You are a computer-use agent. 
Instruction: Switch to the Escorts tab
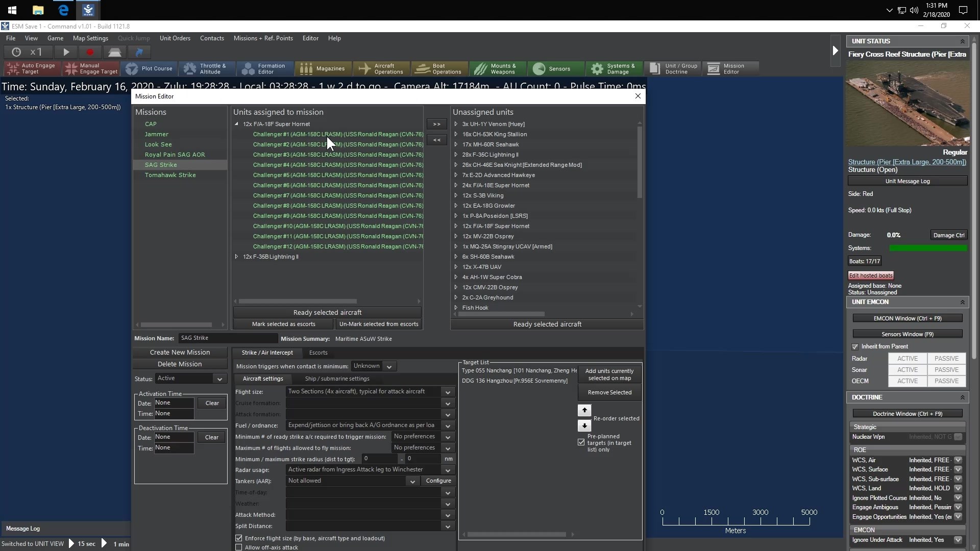coord(318,353)
